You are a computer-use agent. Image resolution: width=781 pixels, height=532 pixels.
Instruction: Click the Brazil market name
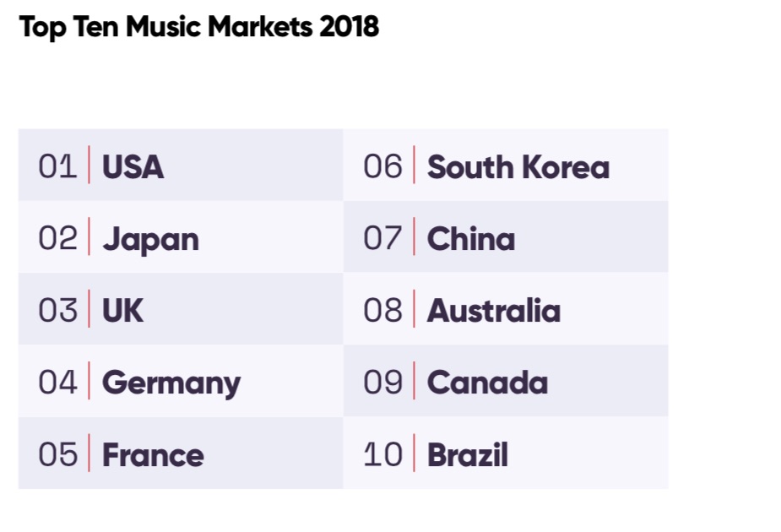tap(467, 455)
